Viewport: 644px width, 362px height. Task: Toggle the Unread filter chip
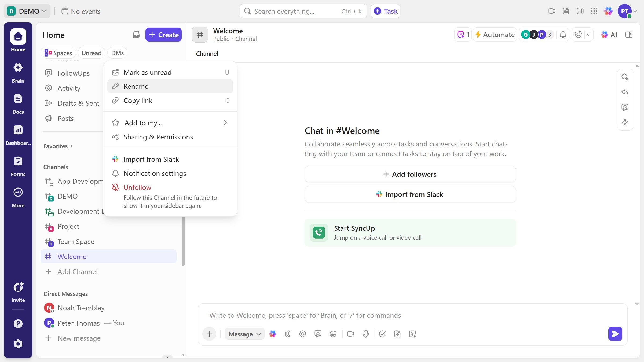[x=92, y=53]
